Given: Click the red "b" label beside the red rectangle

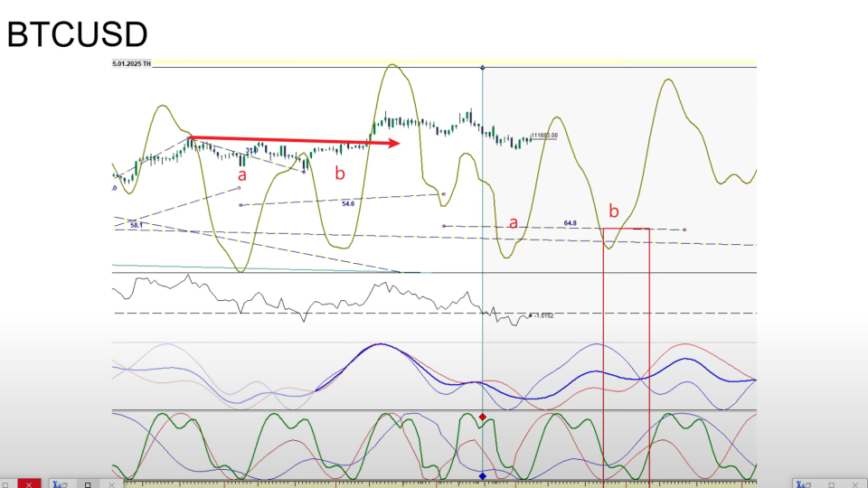Looking at the screenshot, I should coord(614,211).
